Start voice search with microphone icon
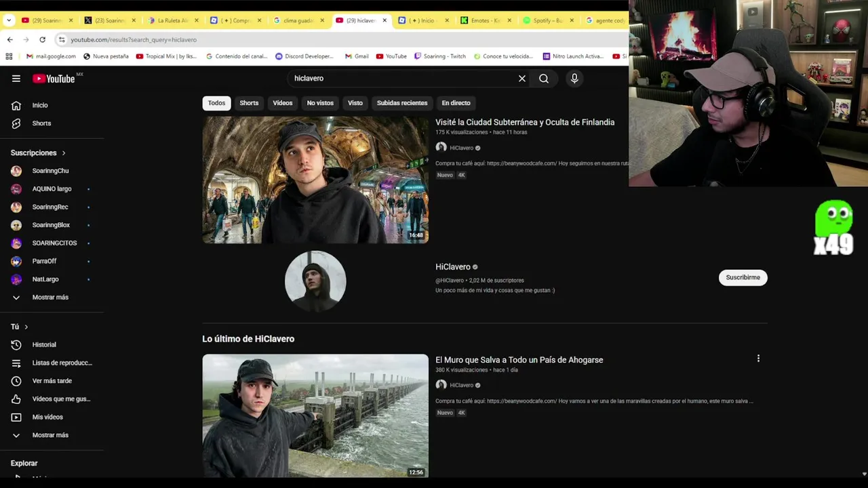 pyautogui.click(x=574, y=79)
